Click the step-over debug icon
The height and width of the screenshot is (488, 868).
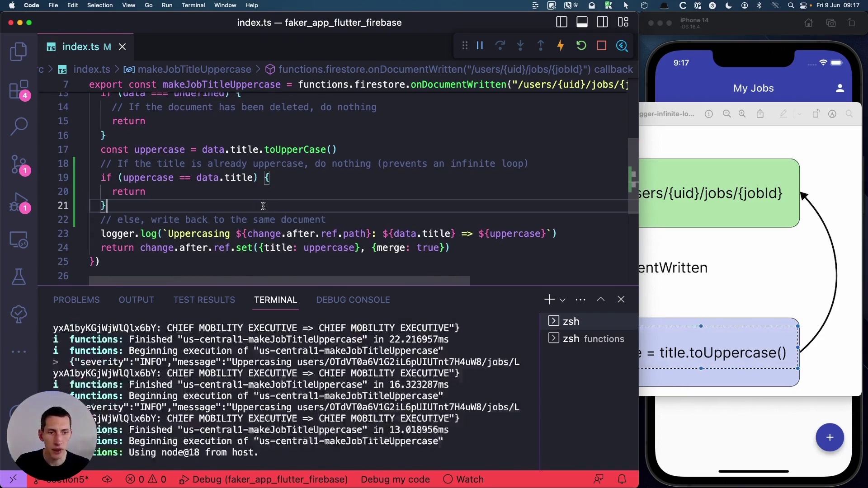[x=500, y=45]
